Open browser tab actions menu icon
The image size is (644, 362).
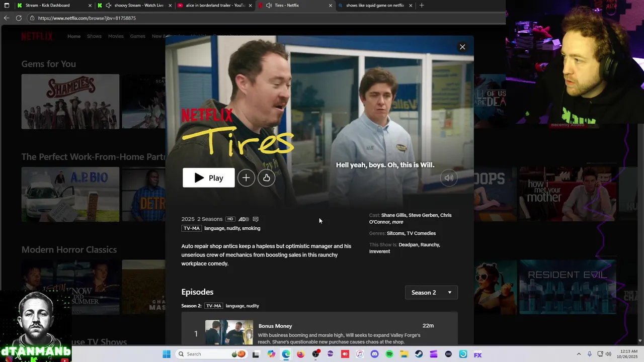coord(7,6)
